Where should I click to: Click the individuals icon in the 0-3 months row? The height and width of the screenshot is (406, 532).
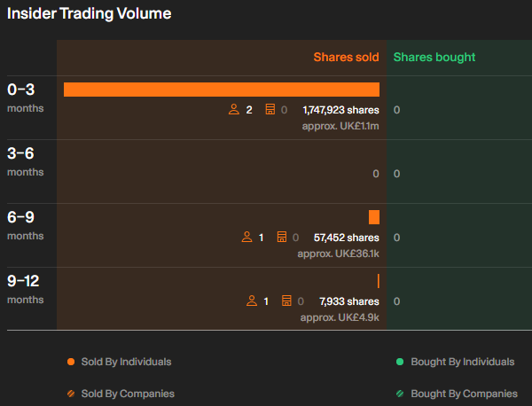coord(234,109)
